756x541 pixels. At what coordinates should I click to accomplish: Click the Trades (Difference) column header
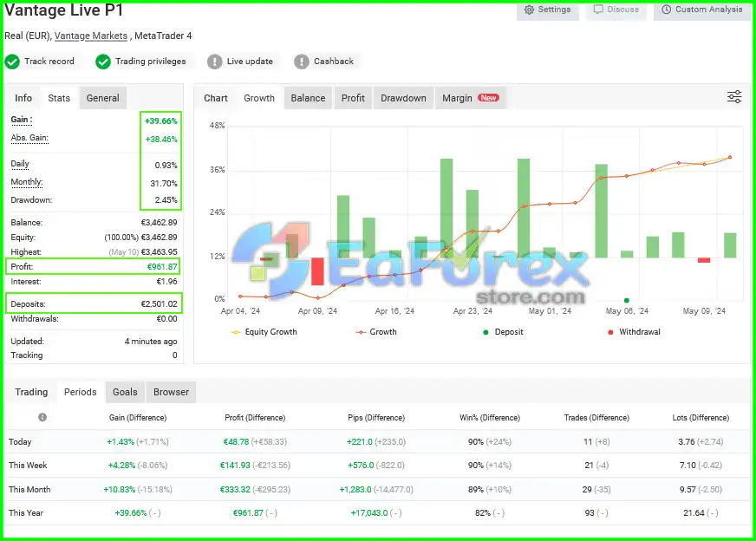[596, 418]
